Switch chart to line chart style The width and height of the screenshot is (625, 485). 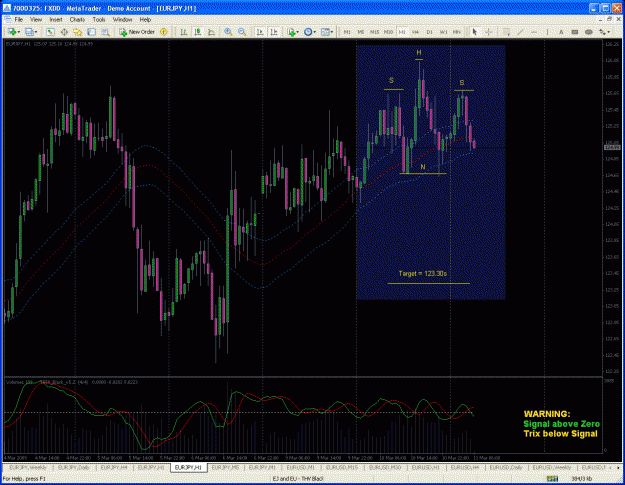click(x=211, y=32)
